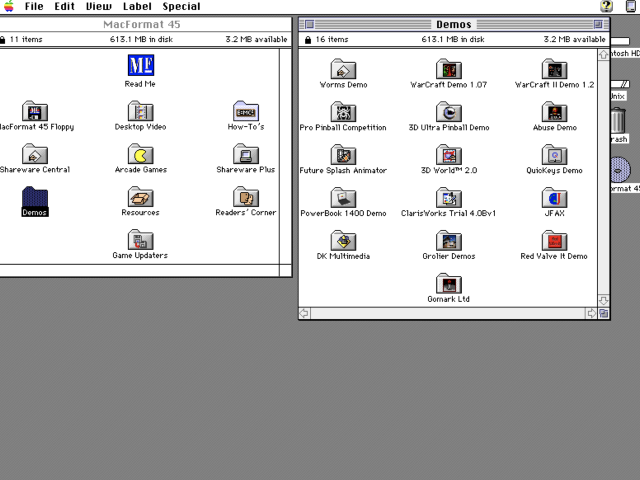Open the Game Updaters folder
This screenshot has height=480, width=640.
tap(140, 240)
